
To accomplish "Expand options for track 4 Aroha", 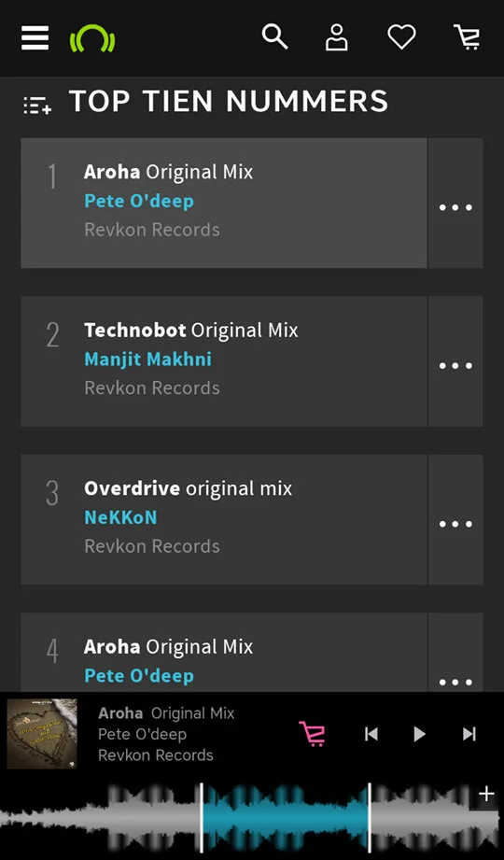I will click(455, 682).
